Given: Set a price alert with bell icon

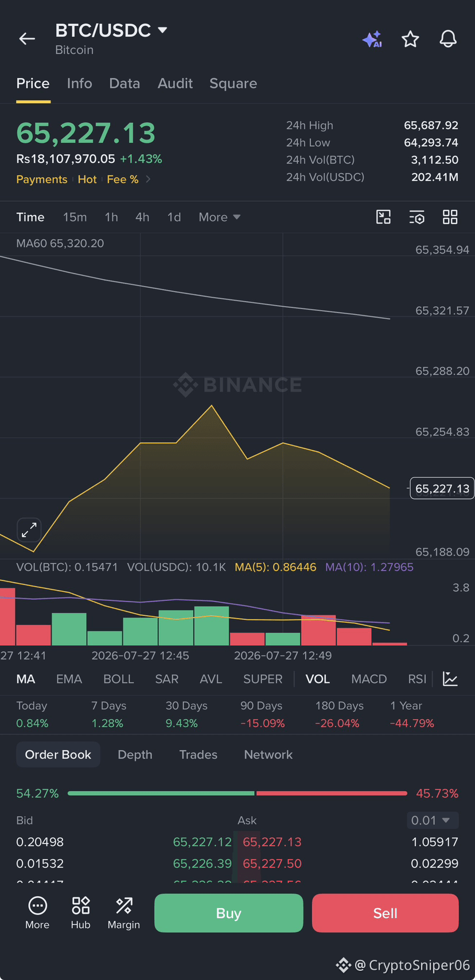Looking at the screenshot, I should click(x=448, y=39).
